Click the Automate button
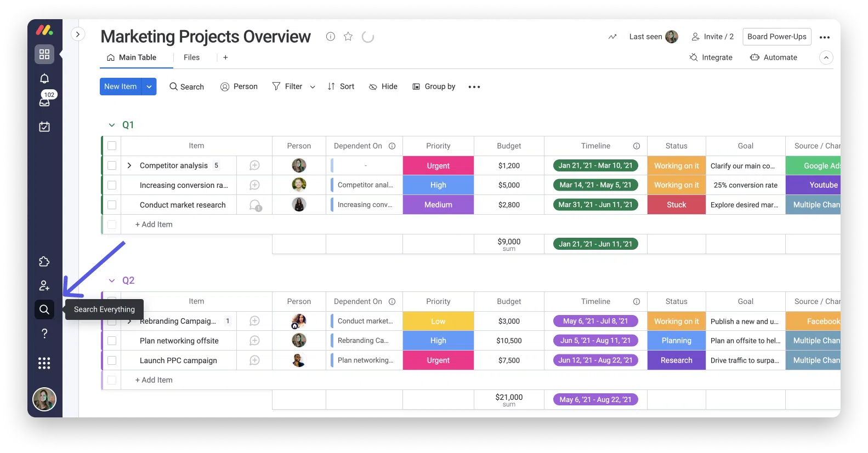 click(x=773, y=58)
